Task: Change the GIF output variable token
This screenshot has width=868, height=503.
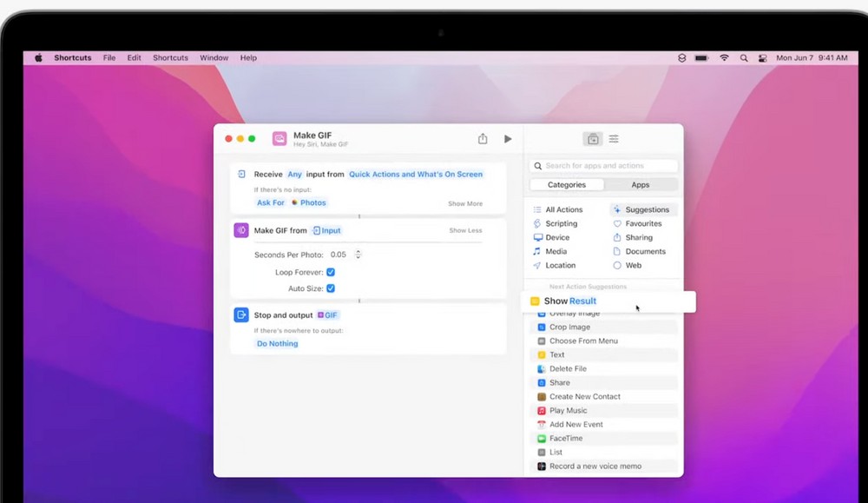Action: click(x=327, y=315)
